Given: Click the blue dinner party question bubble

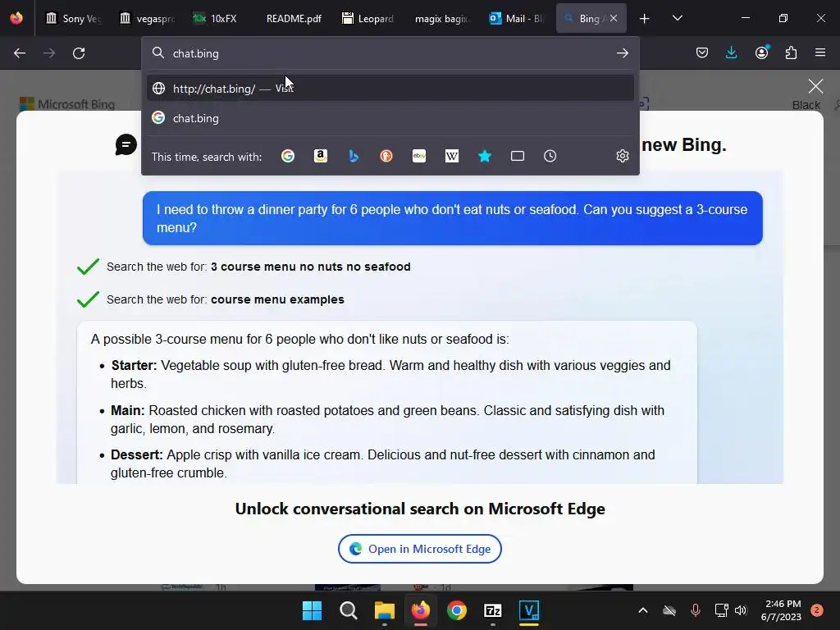Looking at the screenshot, I should [452, 218].
